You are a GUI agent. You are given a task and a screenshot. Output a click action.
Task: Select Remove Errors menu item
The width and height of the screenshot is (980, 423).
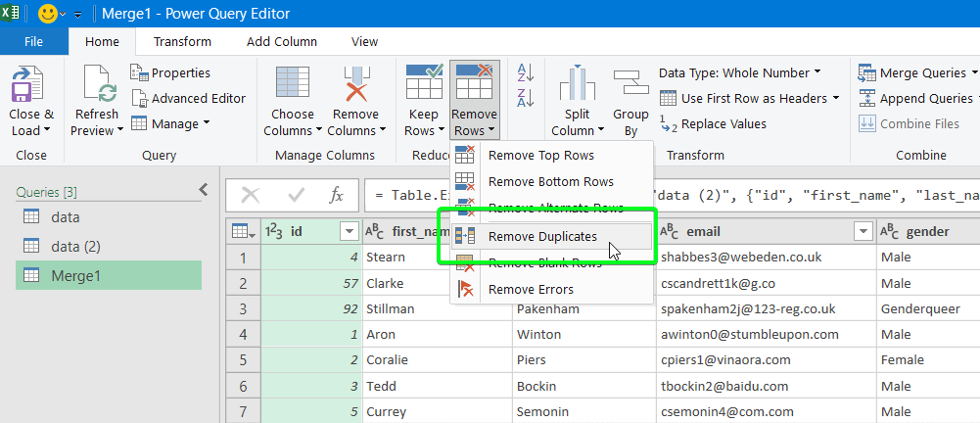551,289
